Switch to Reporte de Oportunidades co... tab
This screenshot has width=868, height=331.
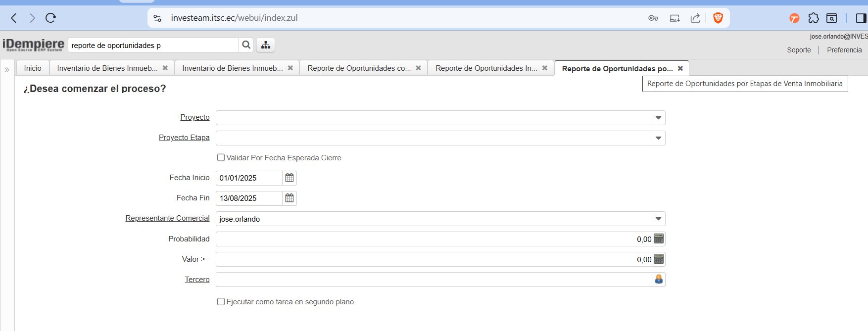coord(359,68)
